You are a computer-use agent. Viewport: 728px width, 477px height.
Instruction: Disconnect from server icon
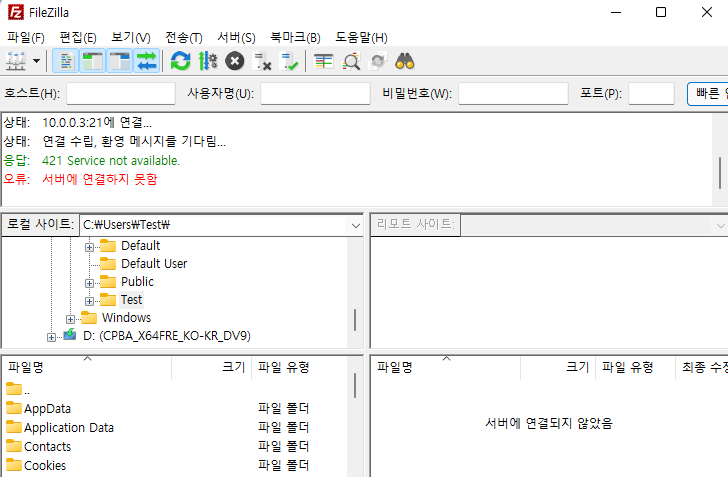point(262,61)
